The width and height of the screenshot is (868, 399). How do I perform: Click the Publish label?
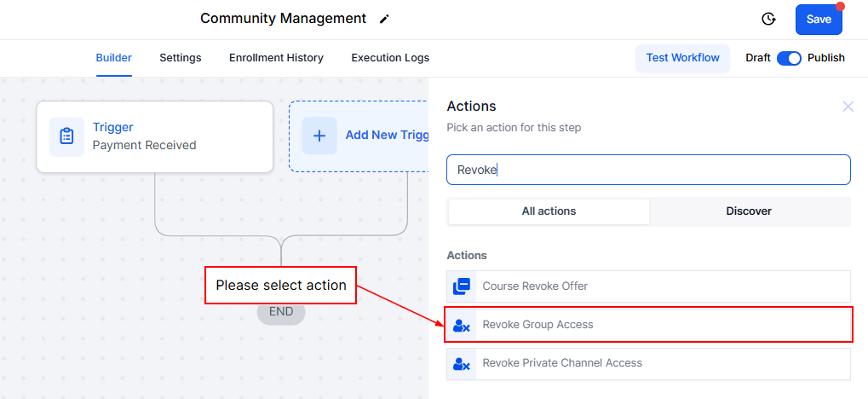(x=826, y=58)
